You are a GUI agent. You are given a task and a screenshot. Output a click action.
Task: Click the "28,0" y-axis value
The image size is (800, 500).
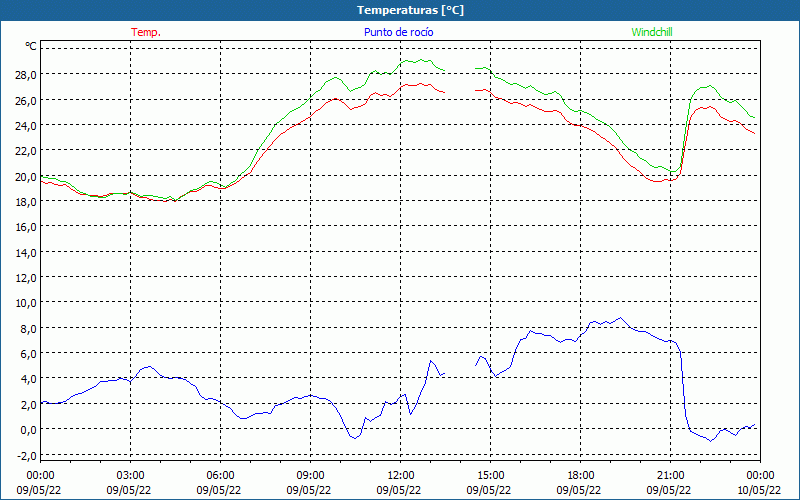point(26,75)
